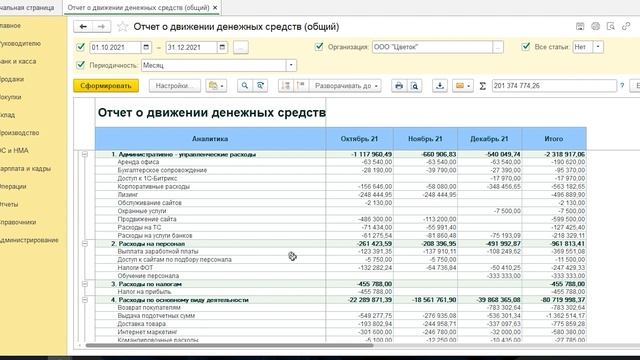Open period selection ellipsis button
Viewport: 640px width, 360px height.
point(241,47)
